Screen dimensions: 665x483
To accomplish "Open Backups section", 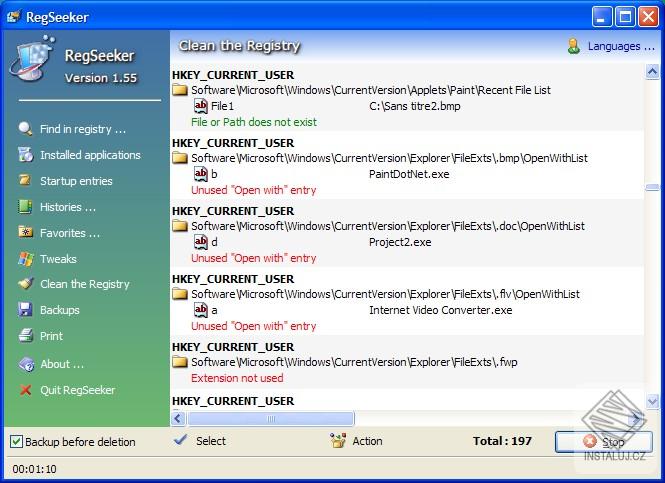I will tap(60, 310).
